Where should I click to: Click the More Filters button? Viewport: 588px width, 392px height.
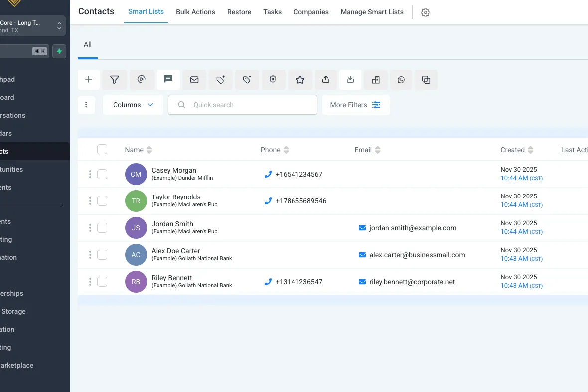355,105
